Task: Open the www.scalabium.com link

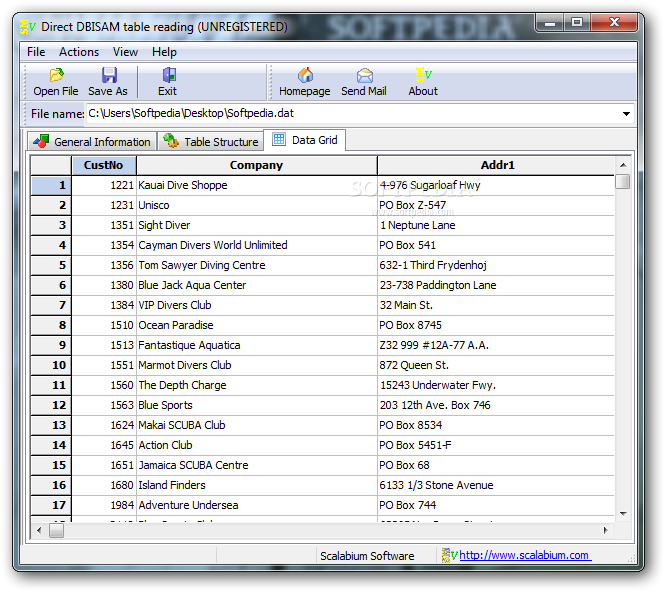Action: (525, 555)
